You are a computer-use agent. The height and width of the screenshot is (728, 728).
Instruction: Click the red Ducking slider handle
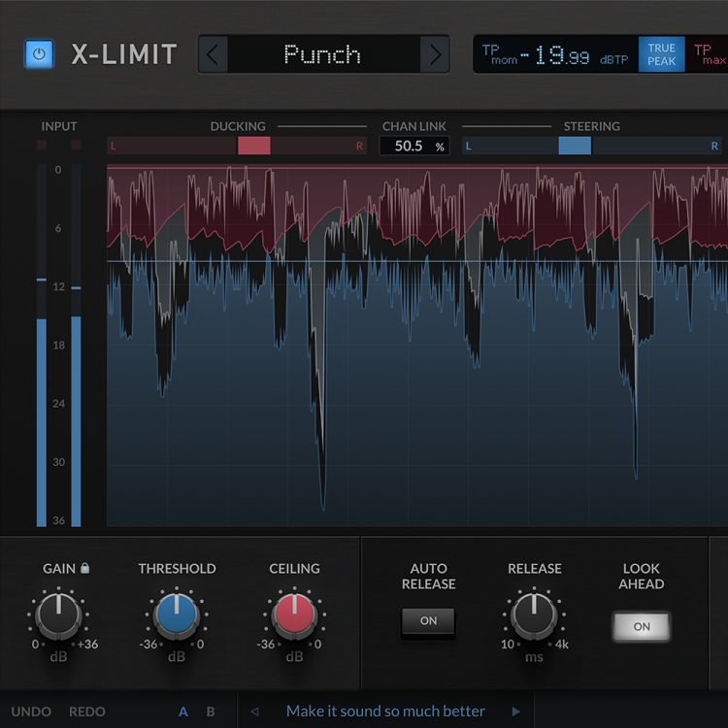(x=254, y=146)
